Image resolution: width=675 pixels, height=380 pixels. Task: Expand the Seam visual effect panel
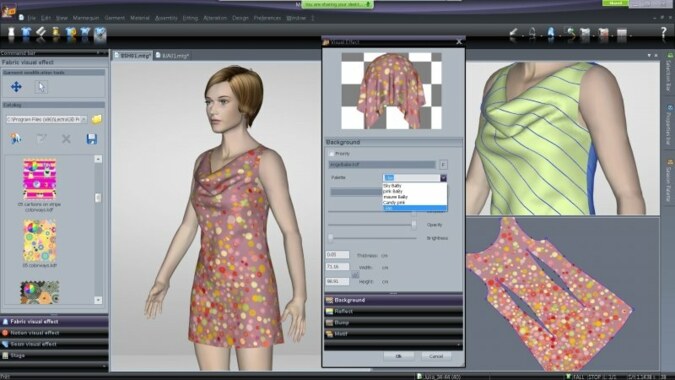tap(54, 344)
